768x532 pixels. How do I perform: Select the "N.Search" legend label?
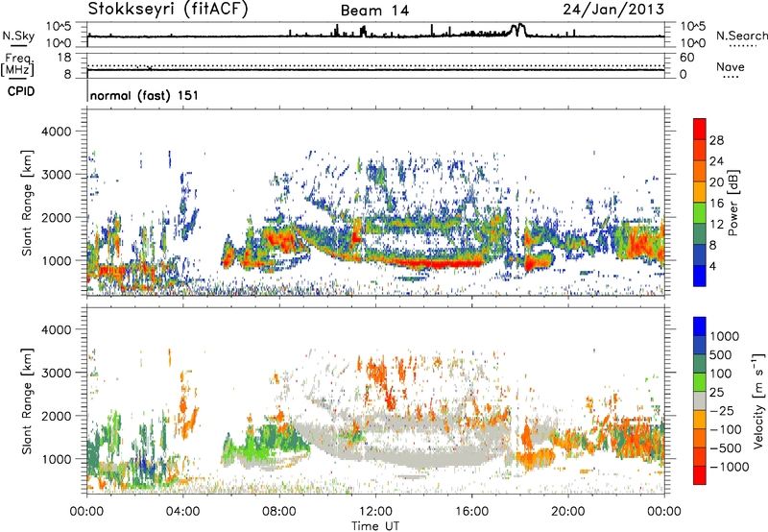coord(741,36)
